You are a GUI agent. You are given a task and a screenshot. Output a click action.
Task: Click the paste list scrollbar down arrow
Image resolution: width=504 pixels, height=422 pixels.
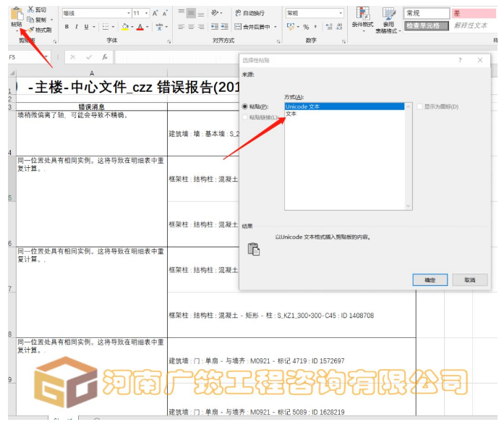(x=409, y=206)
